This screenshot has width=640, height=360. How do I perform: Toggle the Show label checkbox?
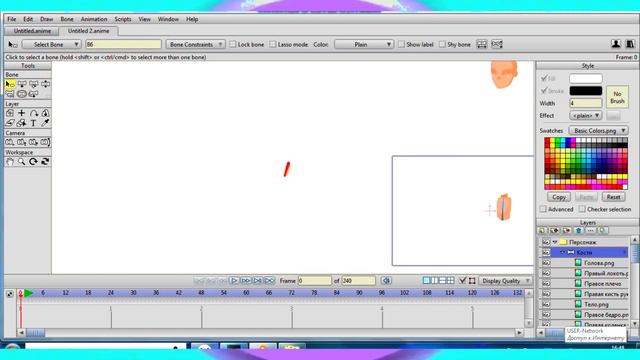point(401,44)
